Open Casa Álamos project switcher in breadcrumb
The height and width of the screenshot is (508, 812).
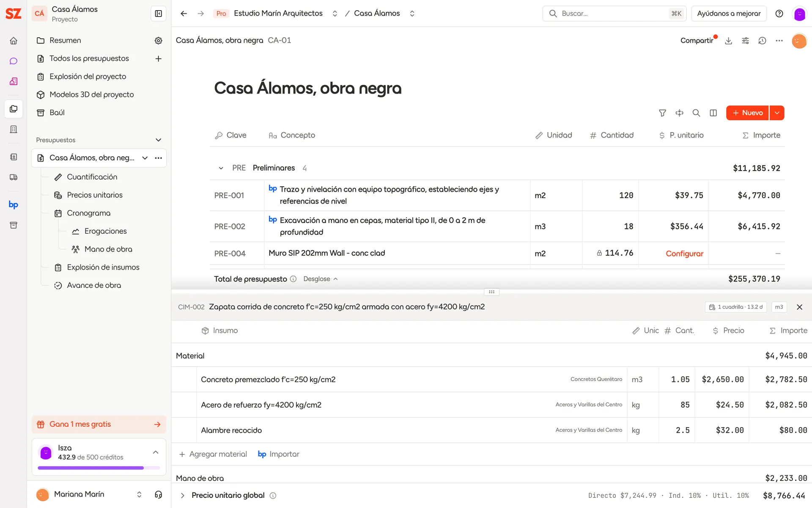(x=412, y=14)
